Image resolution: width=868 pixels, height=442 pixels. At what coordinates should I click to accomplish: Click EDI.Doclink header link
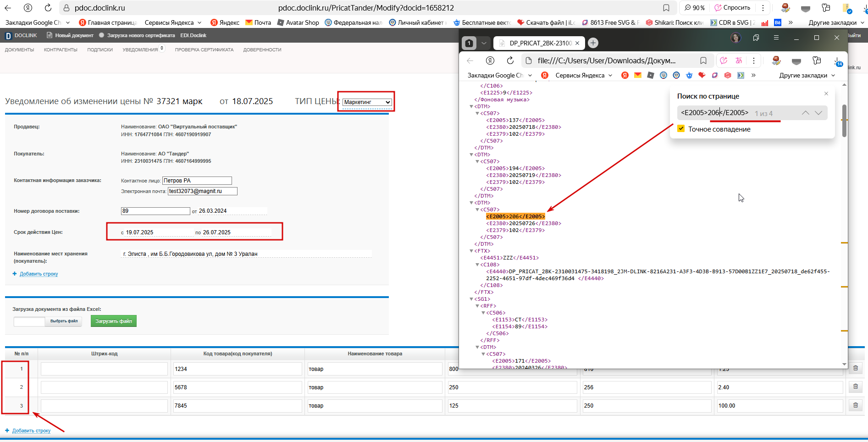coord(193,35)
